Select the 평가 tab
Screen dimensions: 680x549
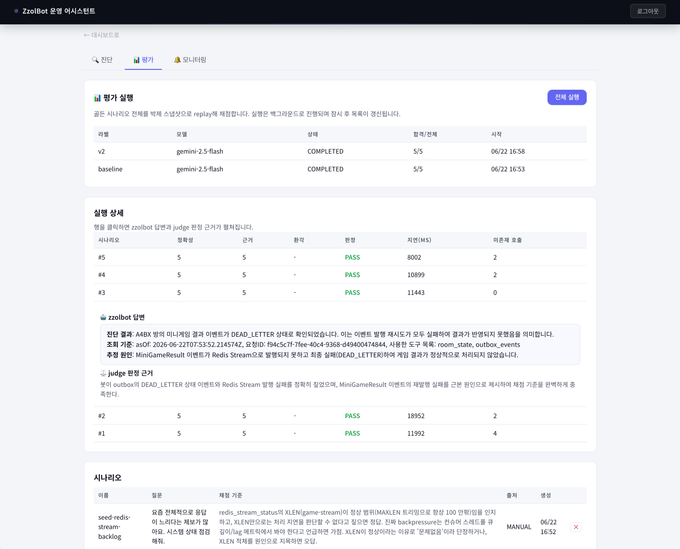(x=143, y=60)
